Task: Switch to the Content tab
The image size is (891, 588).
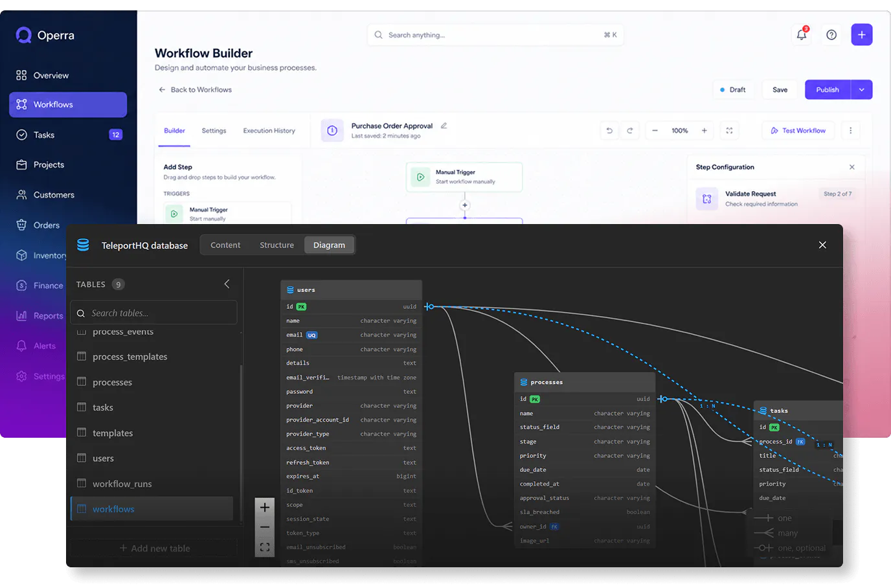Action: (x=225, y=245)
